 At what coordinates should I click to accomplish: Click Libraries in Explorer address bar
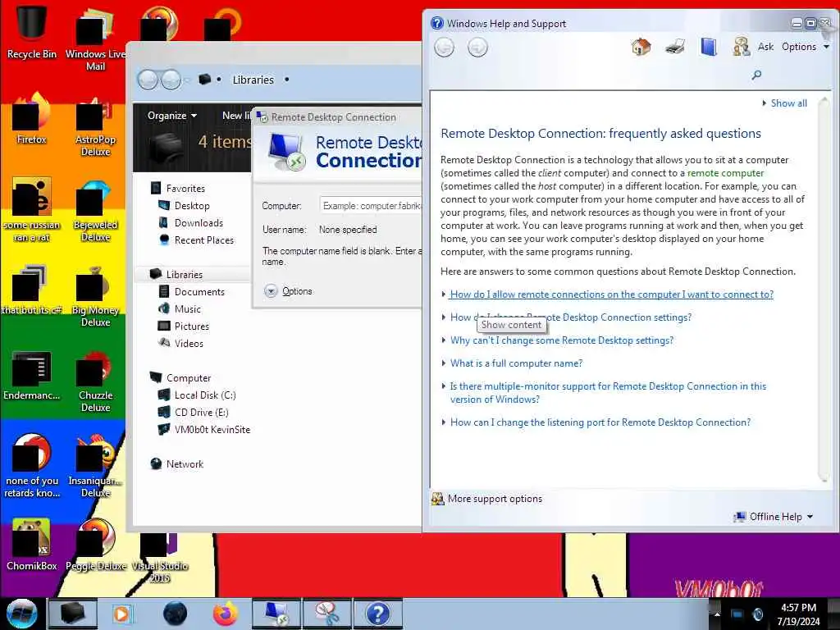(253, 80)
